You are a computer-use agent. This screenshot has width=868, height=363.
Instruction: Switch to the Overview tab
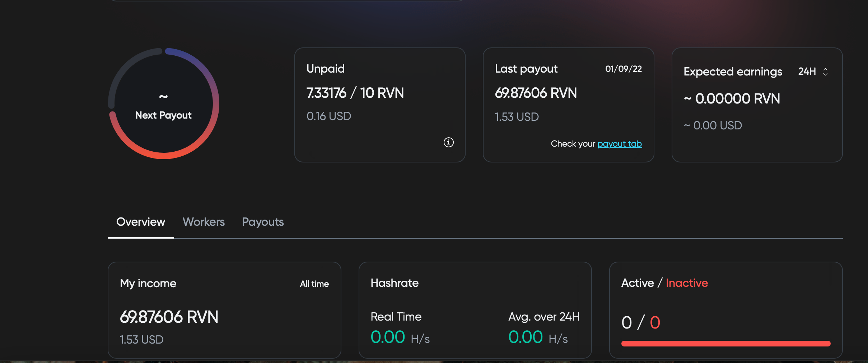tap(141, 222)
